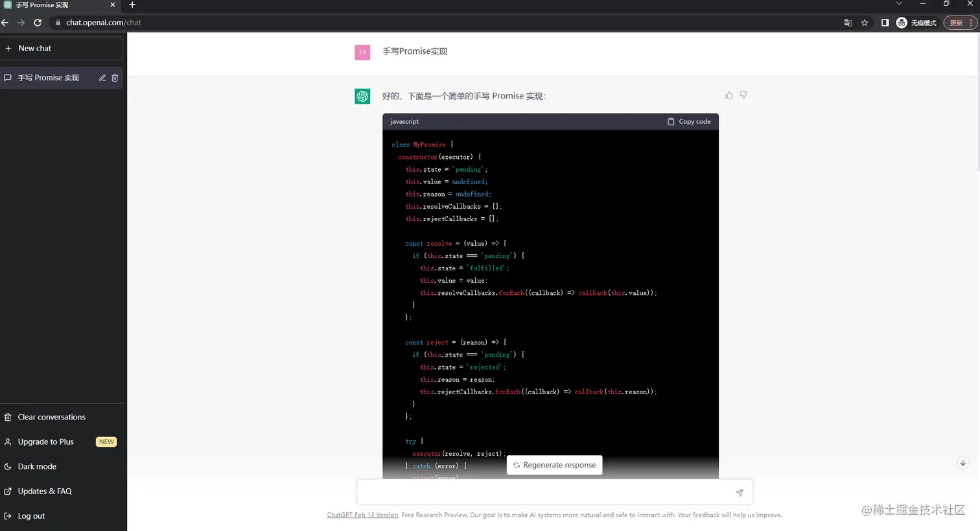Jump to bottom with the down-arrow button

coord(962,463)
